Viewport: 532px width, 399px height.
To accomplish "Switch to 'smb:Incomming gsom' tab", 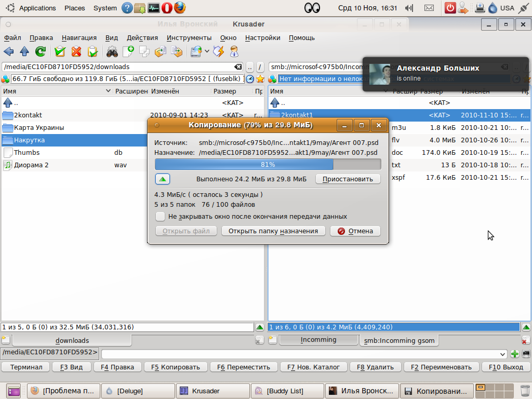I will pyautogui.click(x=399, y=341).
